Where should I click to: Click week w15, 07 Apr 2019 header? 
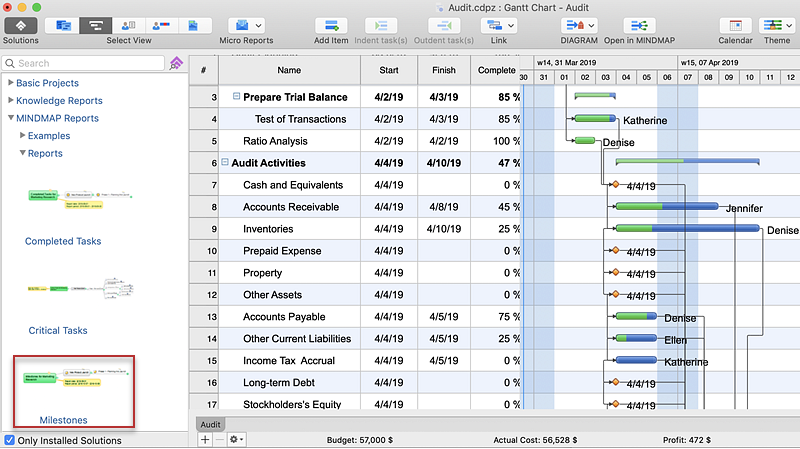[x=738, y=62]
